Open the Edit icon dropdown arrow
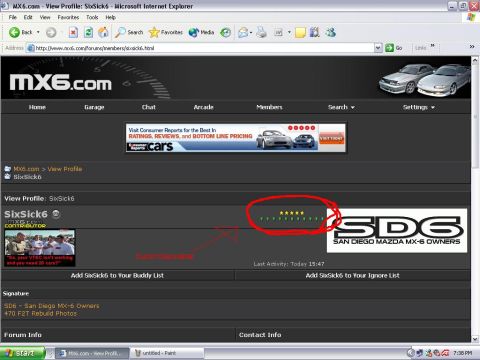The height and width of the screenshot is (360, 480). point(289,32)
